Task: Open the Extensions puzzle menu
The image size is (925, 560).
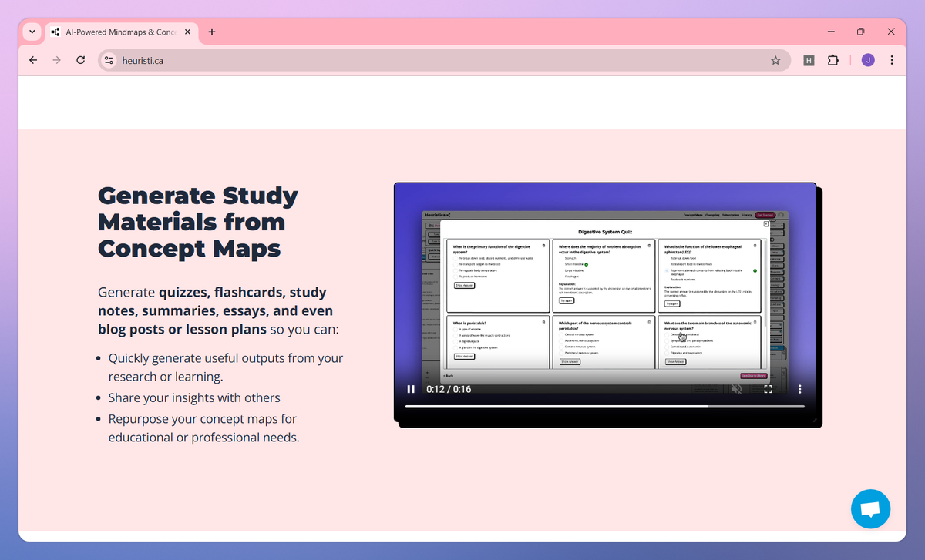Action: [832, 60]
